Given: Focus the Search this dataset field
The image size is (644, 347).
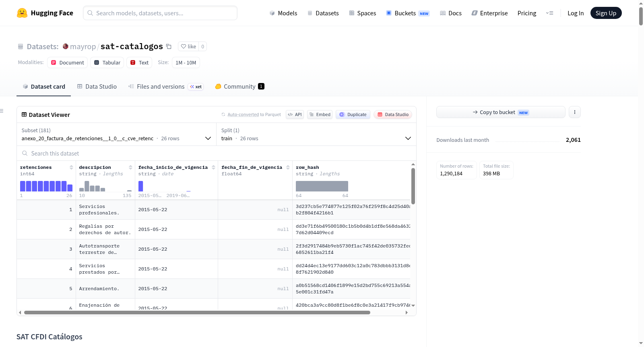Looking at the screenshot, I should coord(217,153).
